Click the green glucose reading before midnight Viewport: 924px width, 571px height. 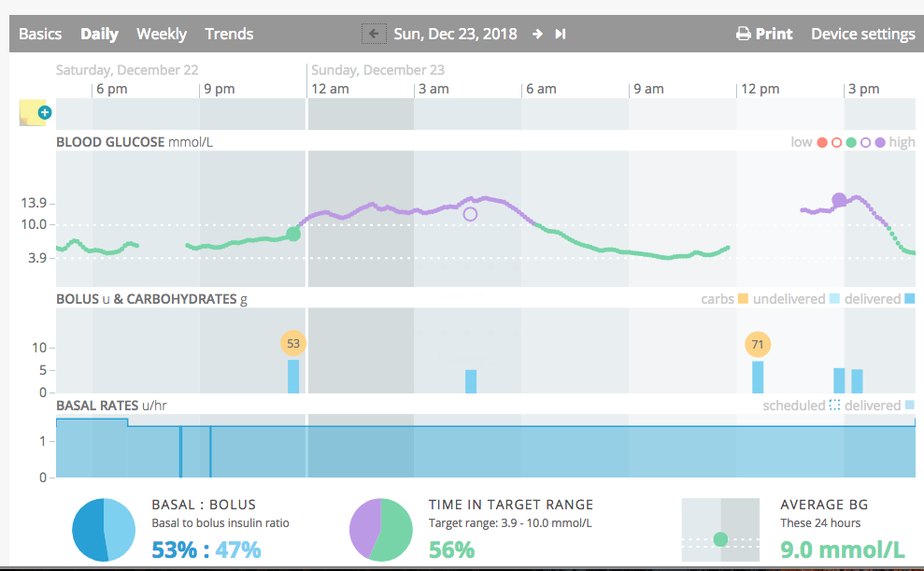coord(293,234)
